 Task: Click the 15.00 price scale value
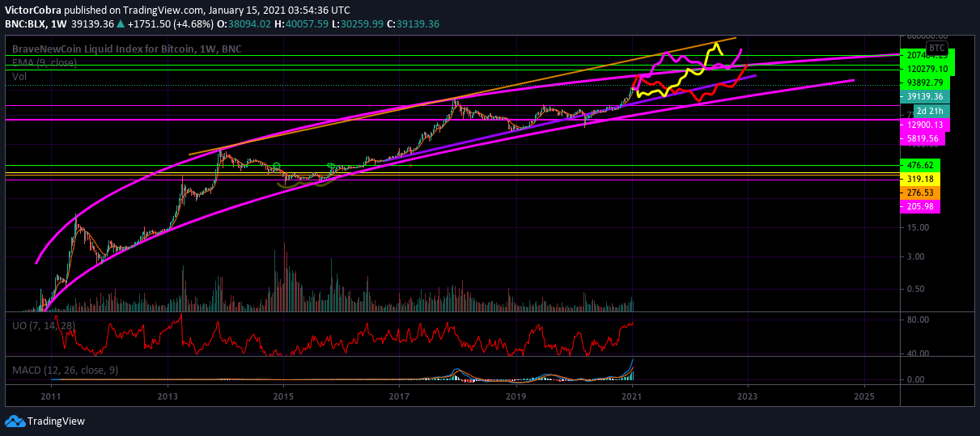[918, 228]
